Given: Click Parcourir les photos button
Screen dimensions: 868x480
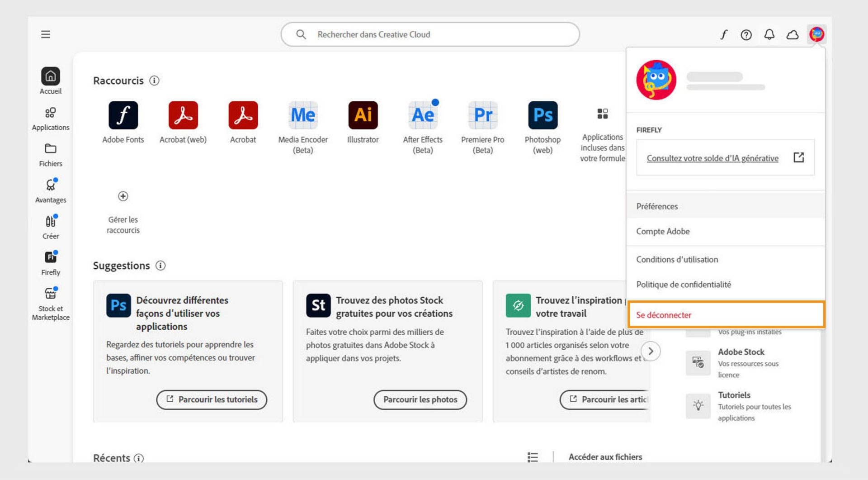Looking at the screenshot, I should click(x=420, y=399).
